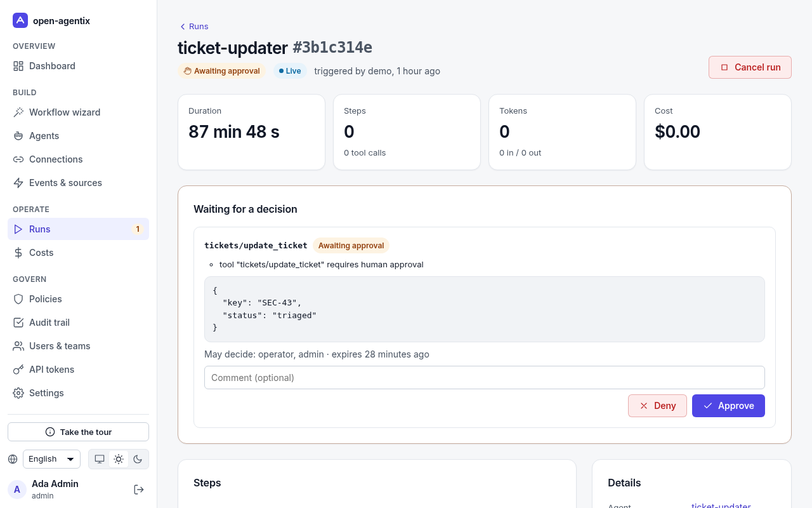Click the $0.00 cost value
The image size is (812, 508).
(x=678, y=131)
